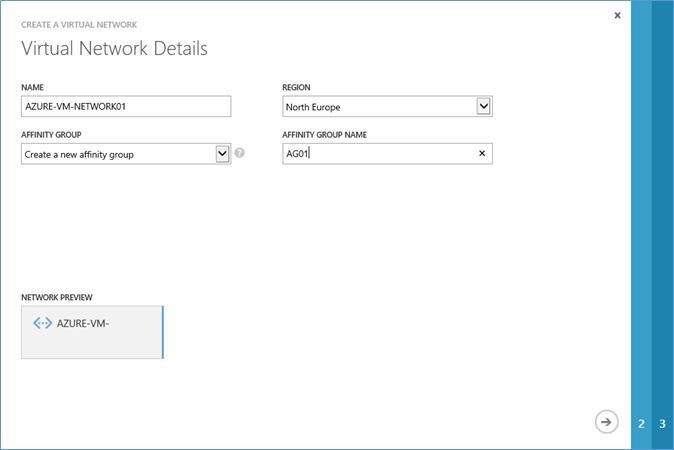The height and width of the screenshot is (450, 674).
Task: Click the REGION label
Action: (x=296, y=87)
